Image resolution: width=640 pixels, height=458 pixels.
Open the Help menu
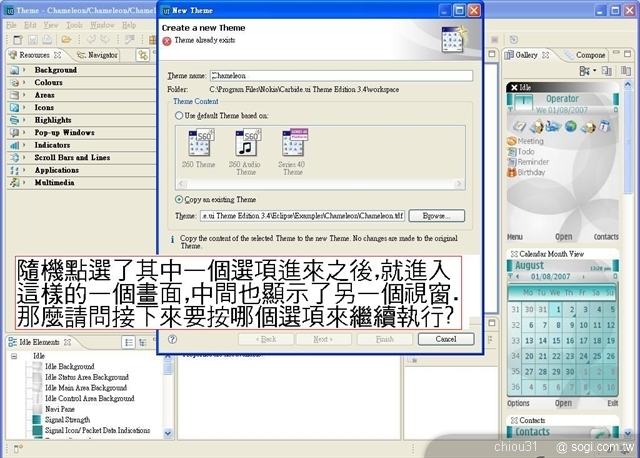tap(129, 25)
